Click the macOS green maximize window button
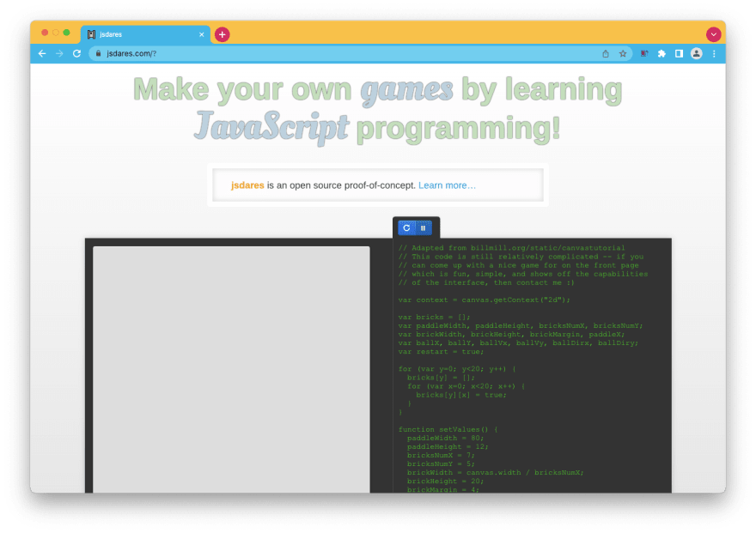The image size is (756, 533). 66,33
